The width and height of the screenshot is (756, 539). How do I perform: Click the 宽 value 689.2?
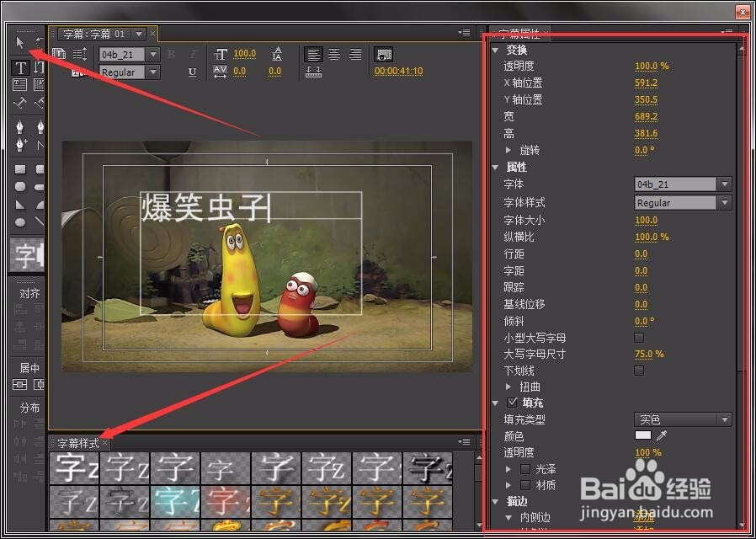(646, 117)
